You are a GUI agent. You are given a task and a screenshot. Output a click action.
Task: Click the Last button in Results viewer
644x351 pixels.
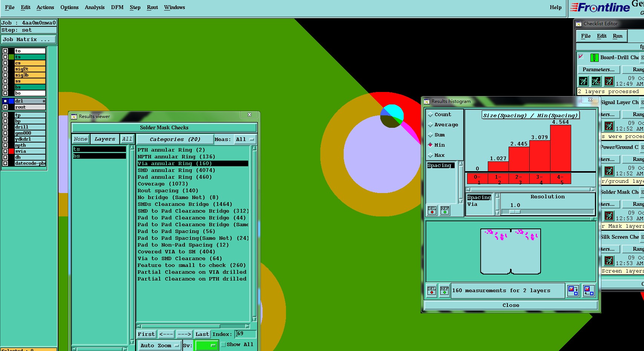pyautogui.click(x=202, y=334)
